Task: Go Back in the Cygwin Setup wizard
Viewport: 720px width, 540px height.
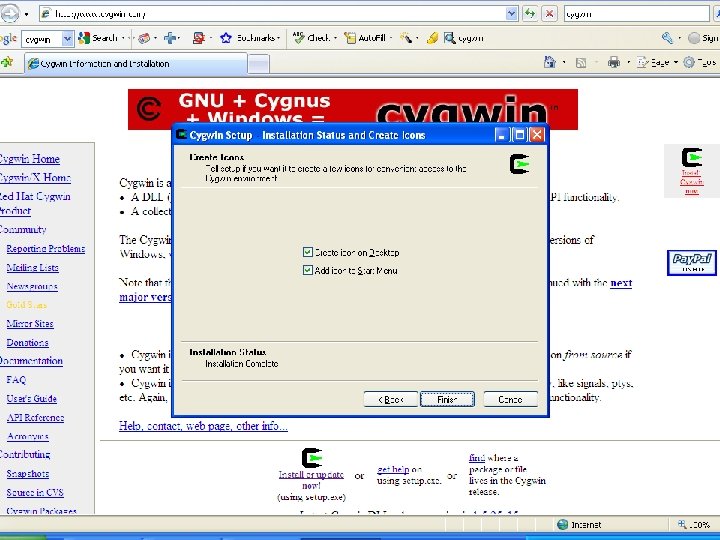Action: click(391, 399)
